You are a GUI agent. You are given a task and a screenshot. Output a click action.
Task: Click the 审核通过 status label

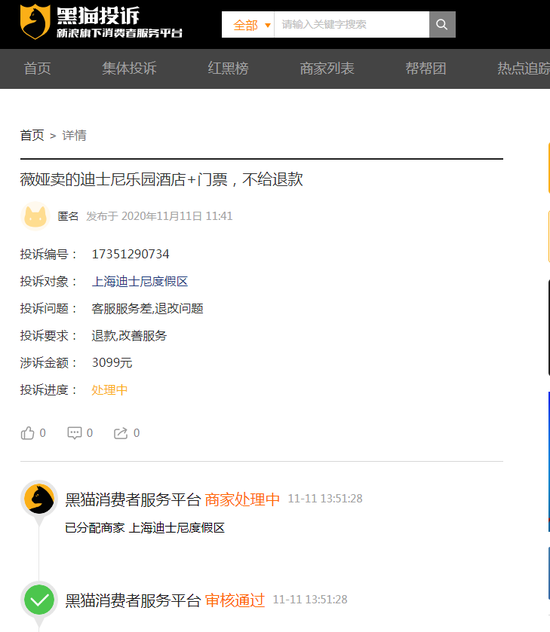click(x=235, y=601)
